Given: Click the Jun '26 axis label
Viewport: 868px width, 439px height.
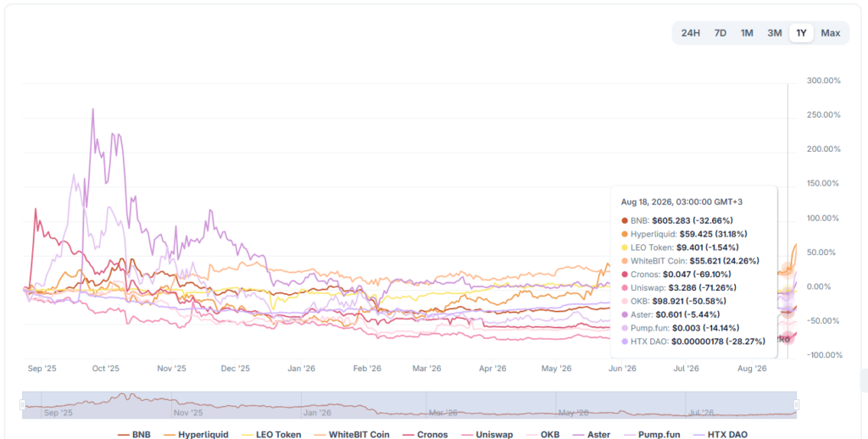Looking at the screenshot, I should (623, 368).
